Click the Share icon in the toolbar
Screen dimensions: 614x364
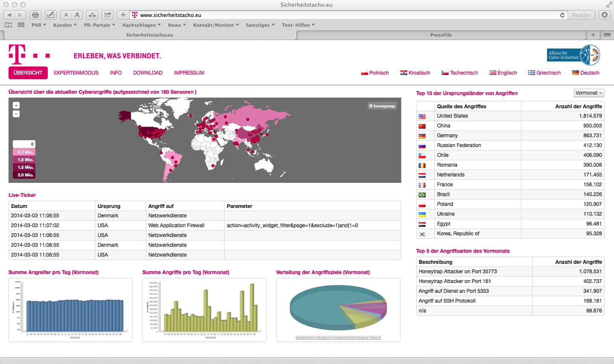click(107, 15)
